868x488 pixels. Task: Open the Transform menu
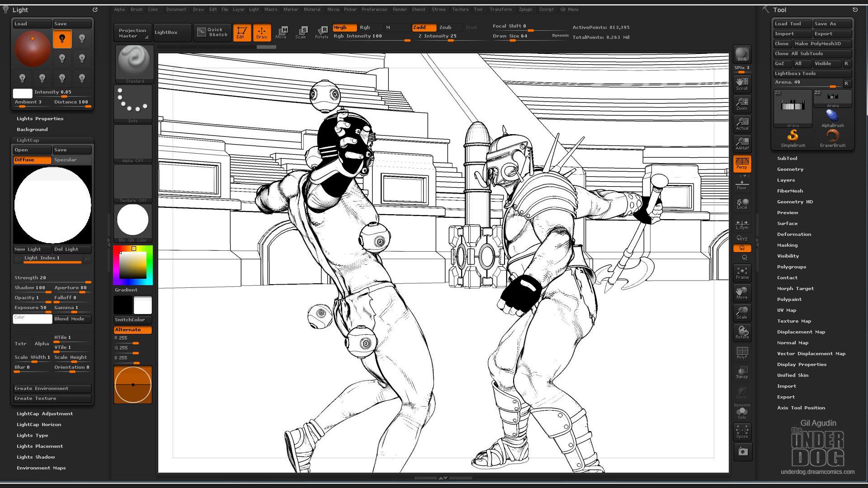pos(501,9)
